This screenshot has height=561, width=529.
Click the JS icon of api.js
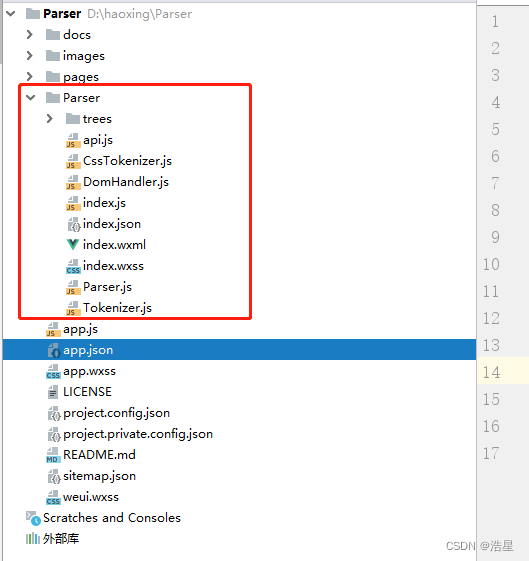pyautogui.click(x=73, y=140)
